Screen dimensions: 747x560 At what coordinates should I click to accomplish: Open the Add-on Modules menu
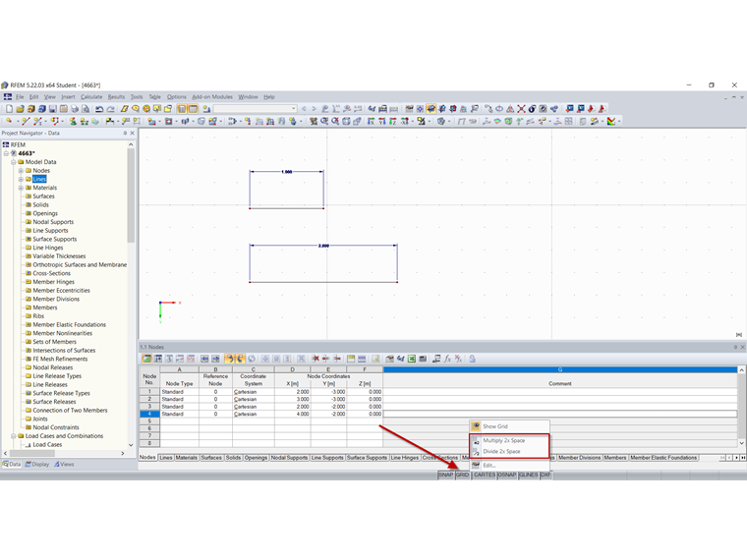tap(212, 96)
